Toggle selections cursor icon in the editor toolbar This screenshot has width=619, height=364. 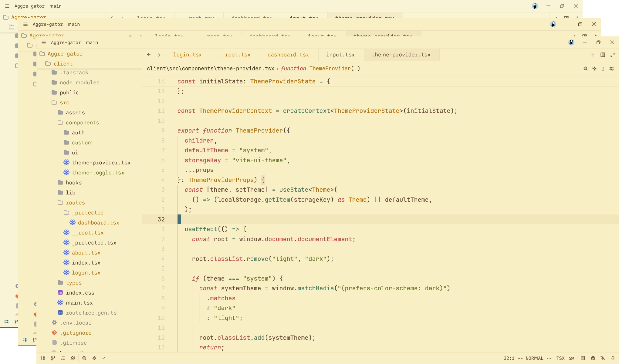(603, 69)
